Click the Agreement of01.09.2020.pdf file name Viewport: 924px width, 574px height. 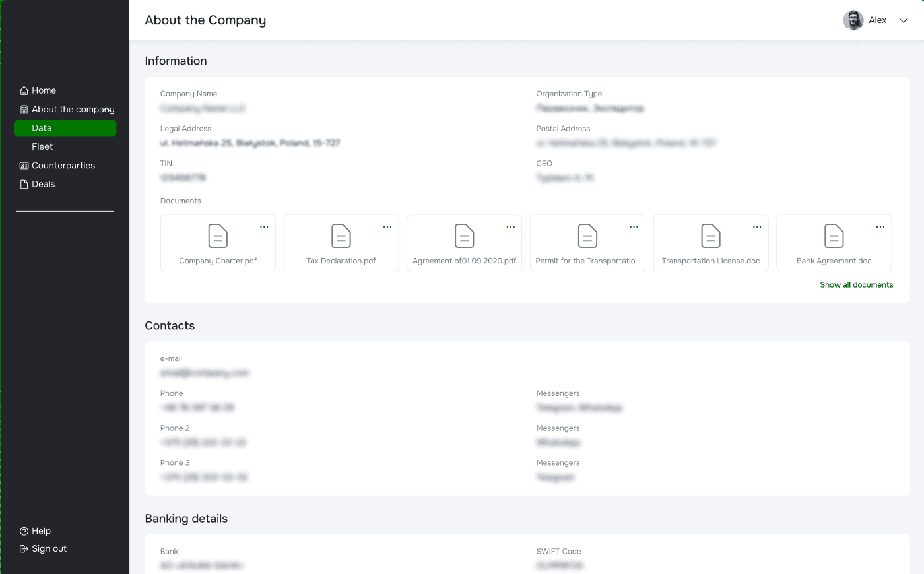pyautogui.click(x=465, y=261)
